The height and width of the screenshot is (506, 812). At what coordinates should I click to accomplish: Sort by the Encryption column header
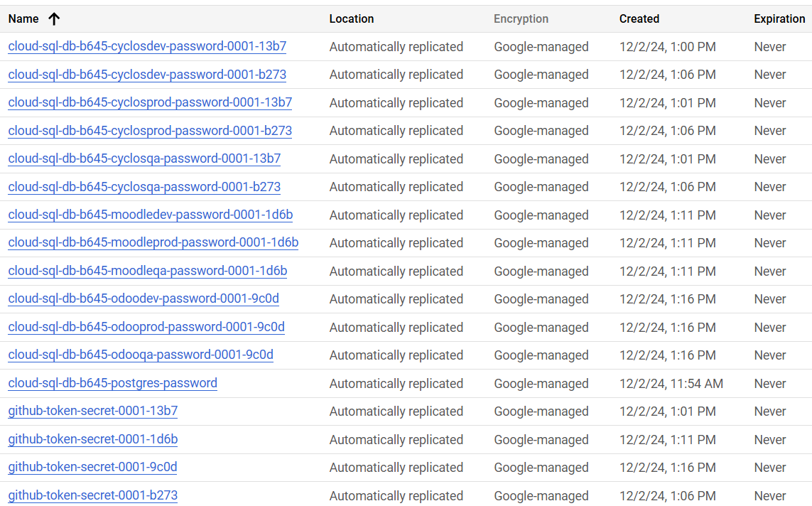tap(521, 19)
